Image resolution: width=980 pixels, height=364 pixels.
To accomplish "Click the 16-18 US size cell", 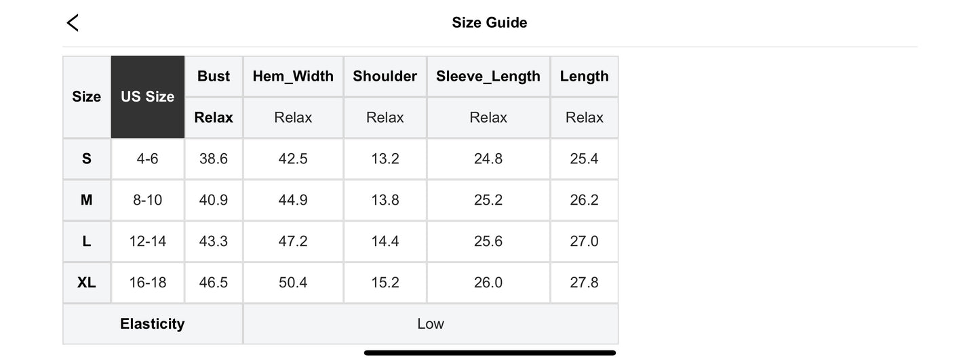I will click(147, 283).
